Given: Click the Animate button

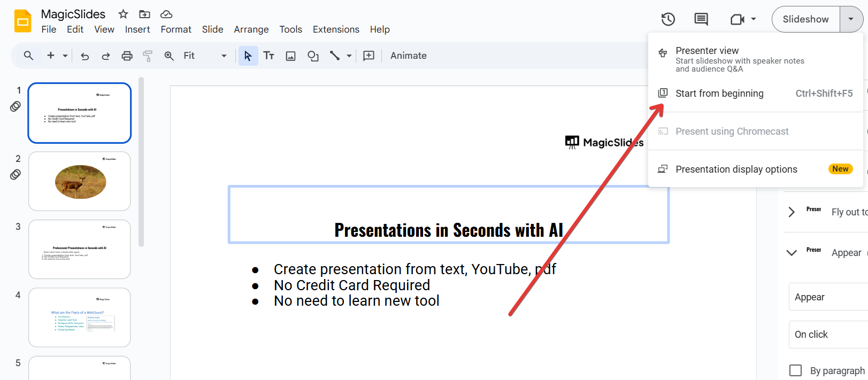Looking at the screenshot, I should (409, 56).
